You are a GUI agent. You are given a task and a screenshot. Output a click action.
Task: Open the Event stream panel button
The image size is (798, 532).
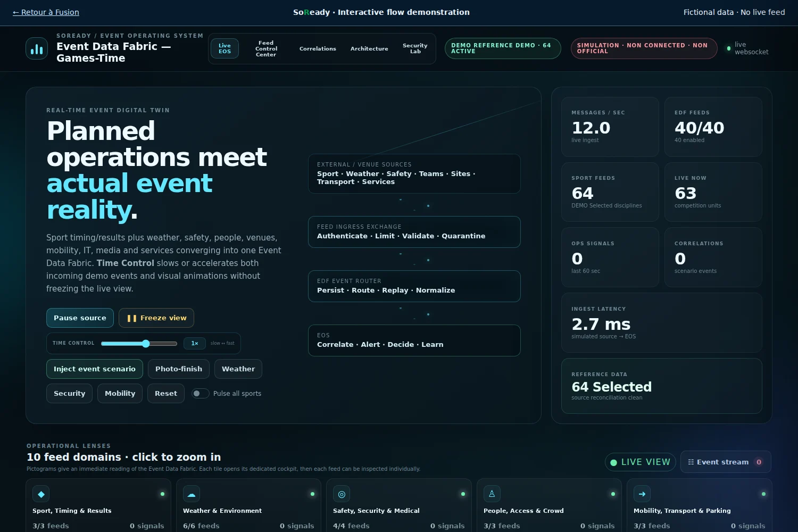pos(726,462)
